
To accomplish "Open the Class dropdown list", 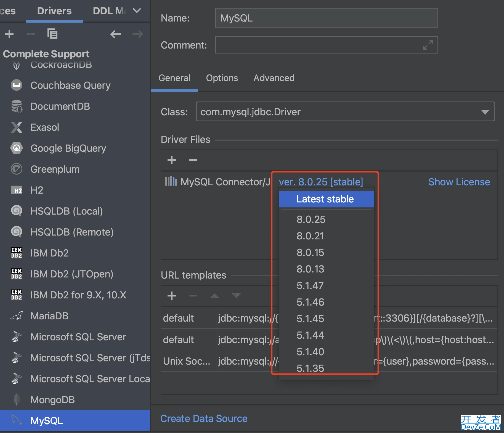I will (x=485, y=112).
